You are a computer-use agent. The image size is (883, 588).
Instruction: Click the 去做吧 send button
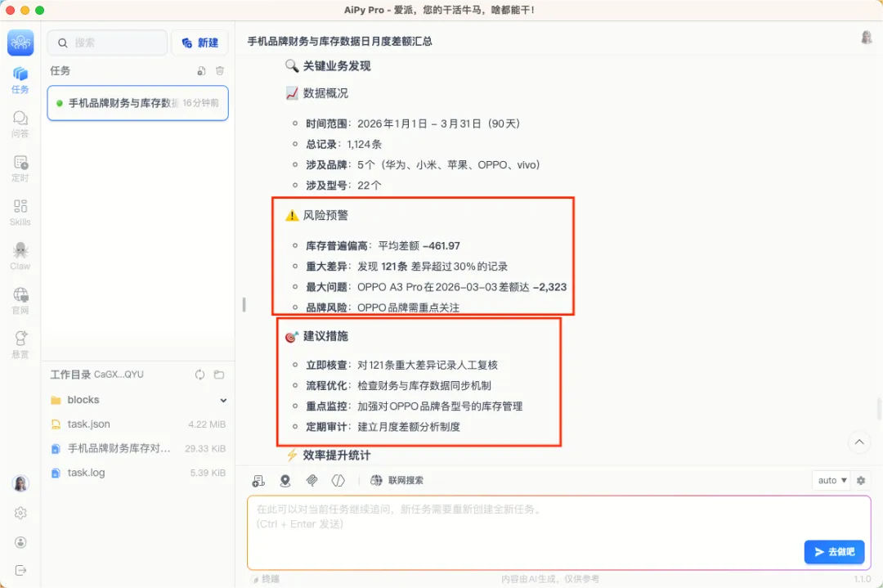tap(834, 552)
